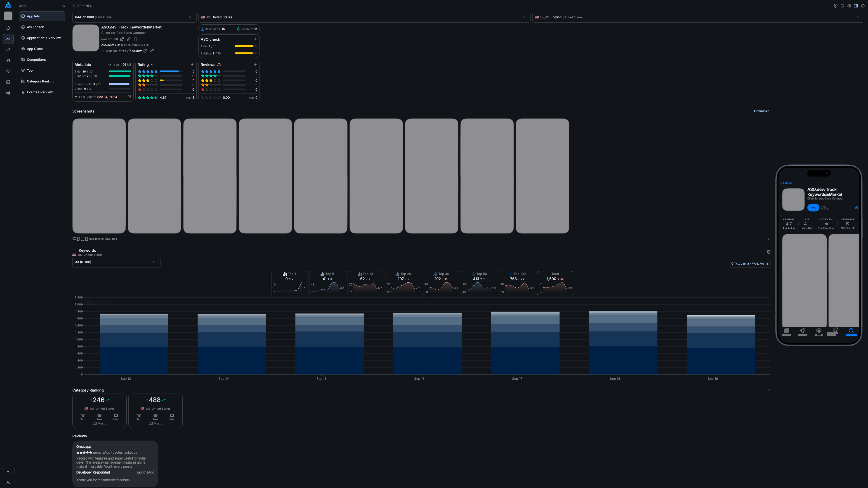Open Competitors in the ASO menu

coord(36,60)
